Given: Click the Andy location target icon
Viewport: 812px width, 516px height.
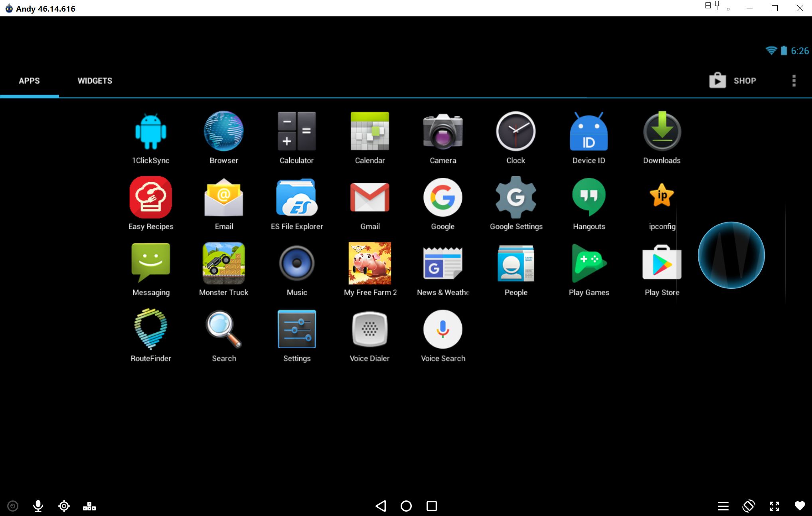Looking at the screenshot, I should click(x=64, y=506).
